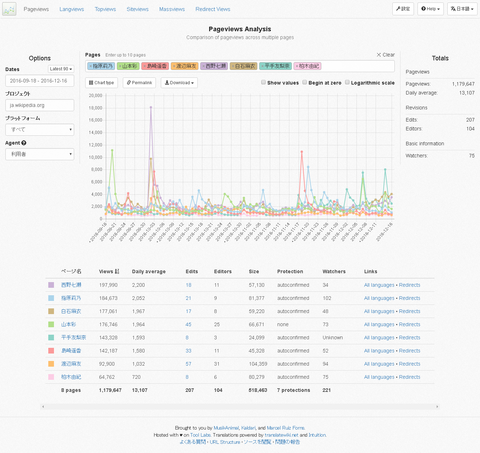Open the Tool Labs footer link

pyautogui.click(x=200, y=435)
